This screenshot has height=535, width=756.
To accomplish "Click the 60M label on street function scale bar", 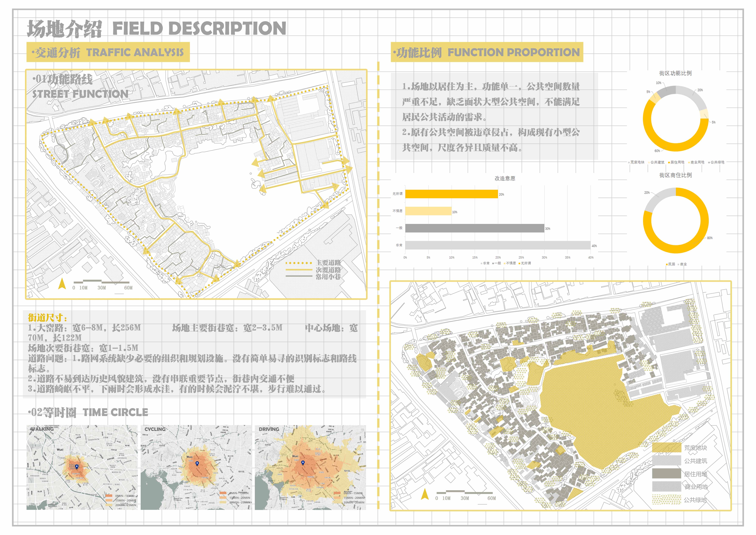I will tap(128, 288).
